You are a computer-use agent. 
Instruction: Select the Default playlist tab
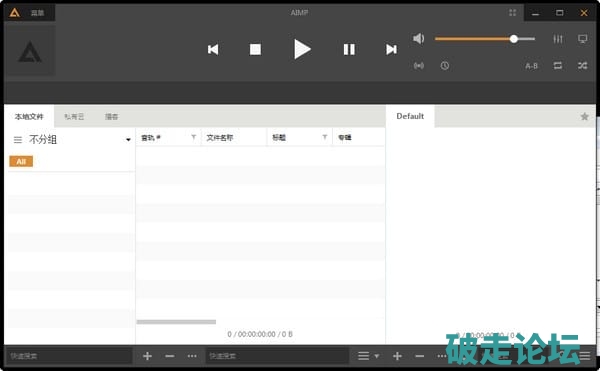(x=410, y=116)
